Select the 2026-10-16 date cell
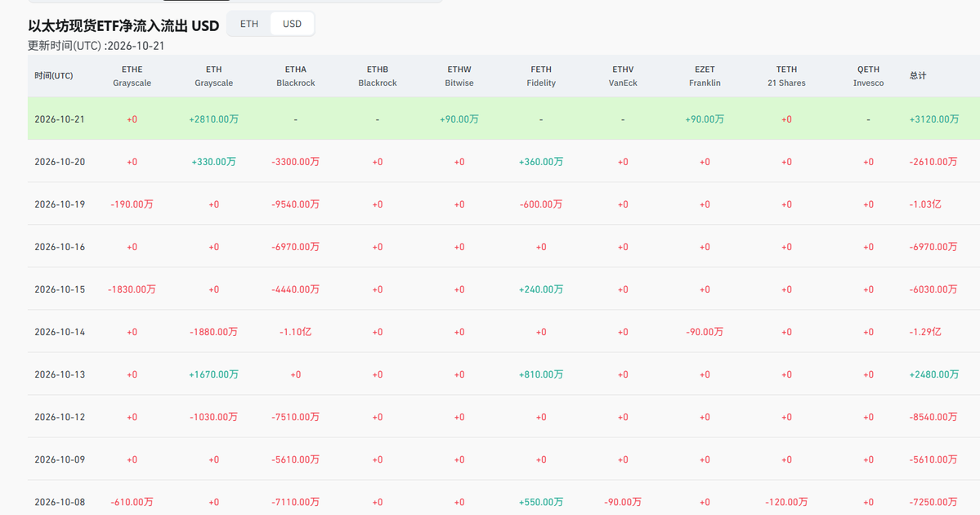 60,247
